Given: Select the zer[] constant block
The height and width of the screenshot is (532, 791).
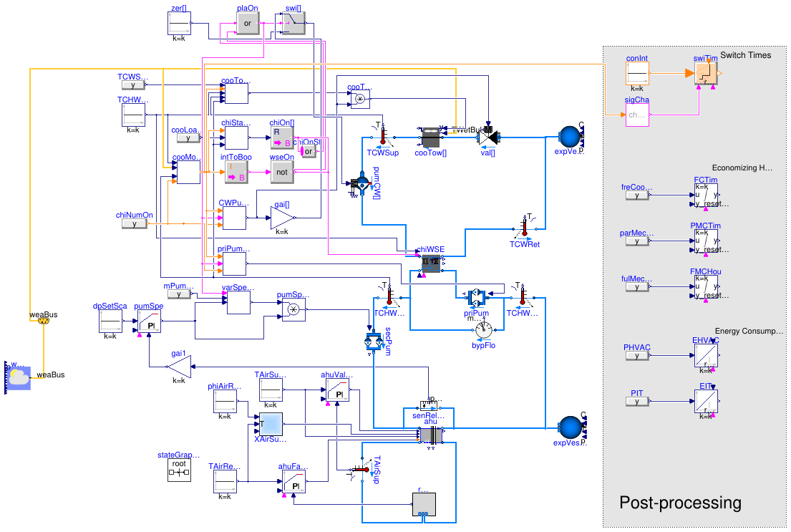Looking at the screenshot, I should 179,23.
